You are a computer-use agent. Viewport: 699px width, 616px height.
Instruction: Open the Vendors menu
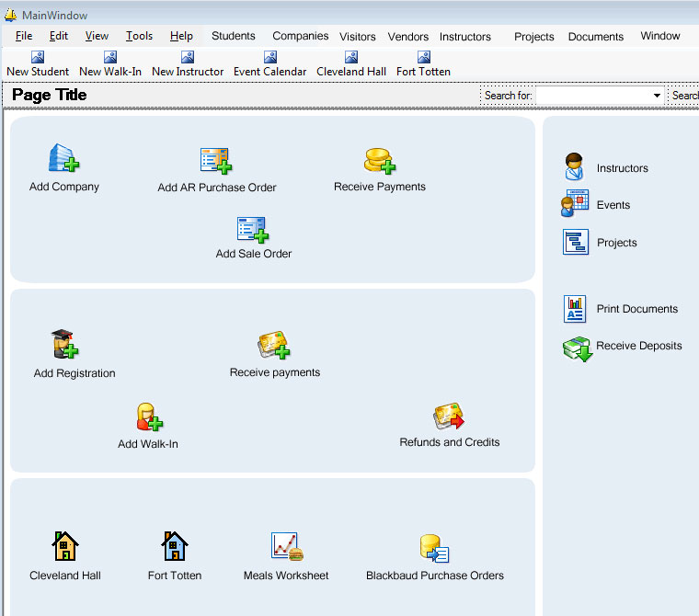(407, 37)
